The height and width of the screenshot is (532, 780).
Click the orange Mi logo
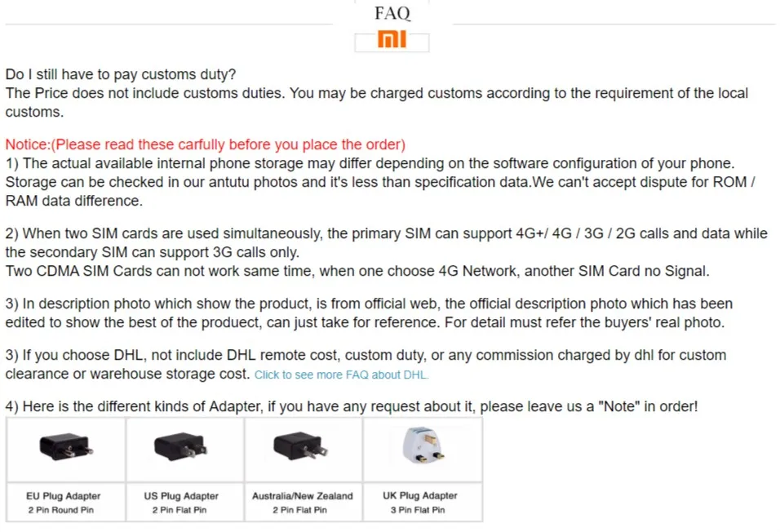coord(392,39)
